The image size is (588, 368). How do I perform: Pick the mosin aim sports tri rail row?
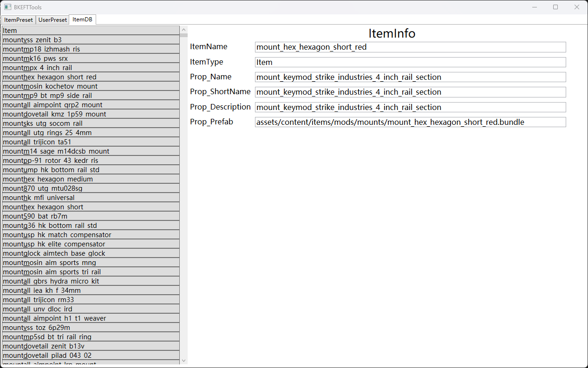pyautogui.click(x=91, y=272)
